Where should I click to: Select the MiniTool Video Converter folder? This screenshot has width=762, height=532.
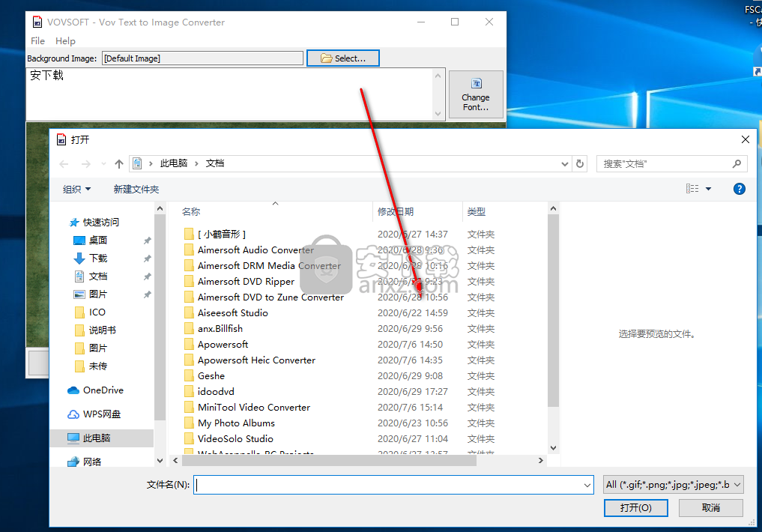(254, 407)
